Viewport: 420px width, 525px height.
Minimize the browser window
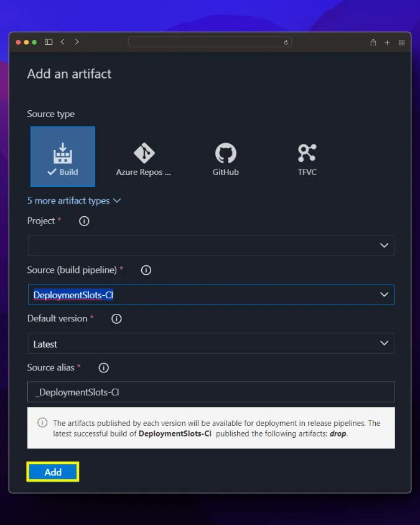(x=26, y=42)
